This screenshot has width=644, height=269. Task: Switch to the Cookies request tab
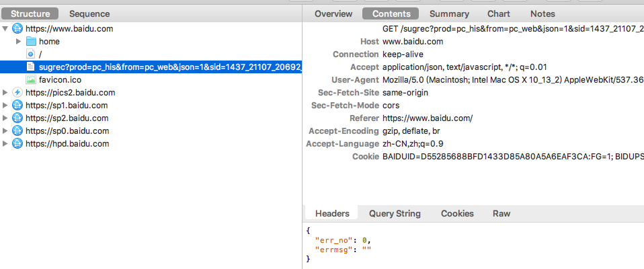pos(457,214)
